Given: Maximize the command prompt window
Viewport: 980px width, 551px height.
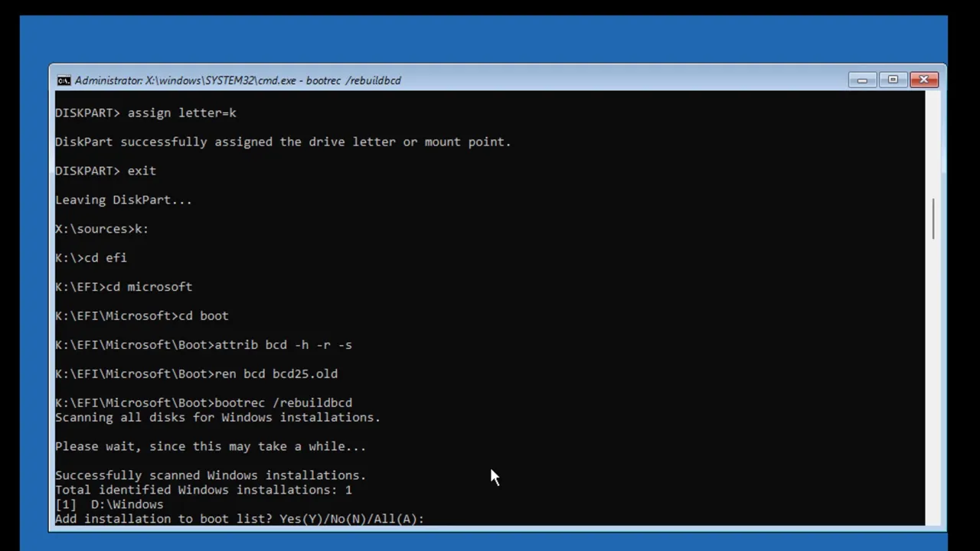Looking at the screenshot, I should 893,80.
